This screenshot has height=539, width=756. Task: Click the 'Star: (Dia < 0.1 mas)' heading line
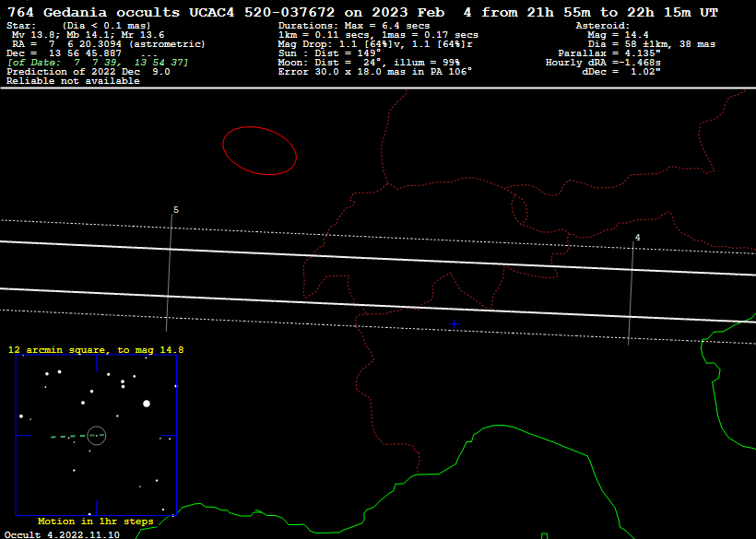click(78, 26)
